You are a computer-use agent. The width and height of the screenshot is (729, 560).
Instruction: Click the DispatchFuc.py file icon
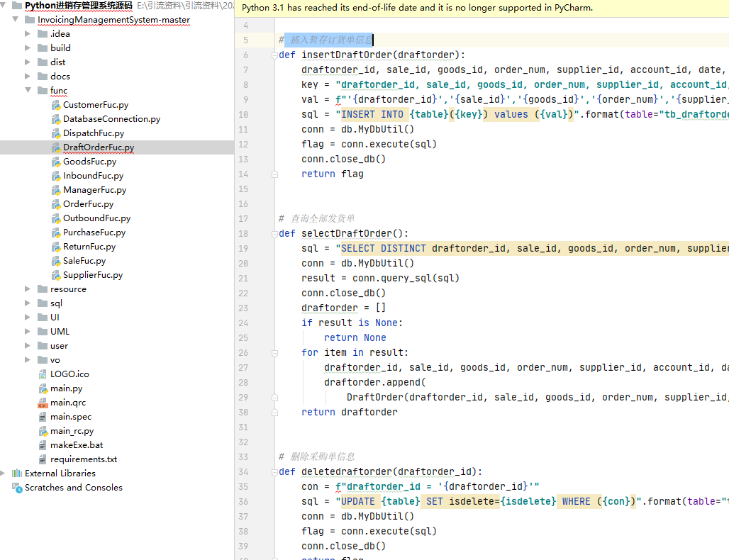[x=56, y=133]
